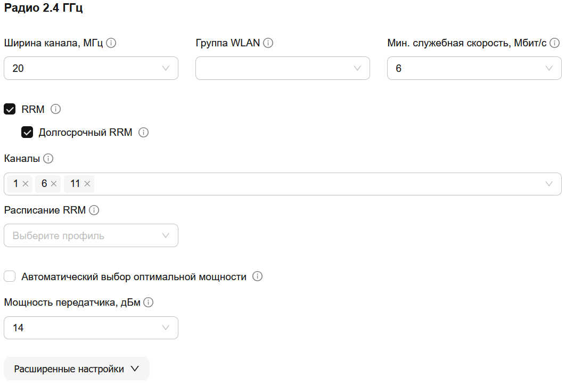
Task: Open info tooltip for Долгосрочный RRM
Action: [144, 133]
